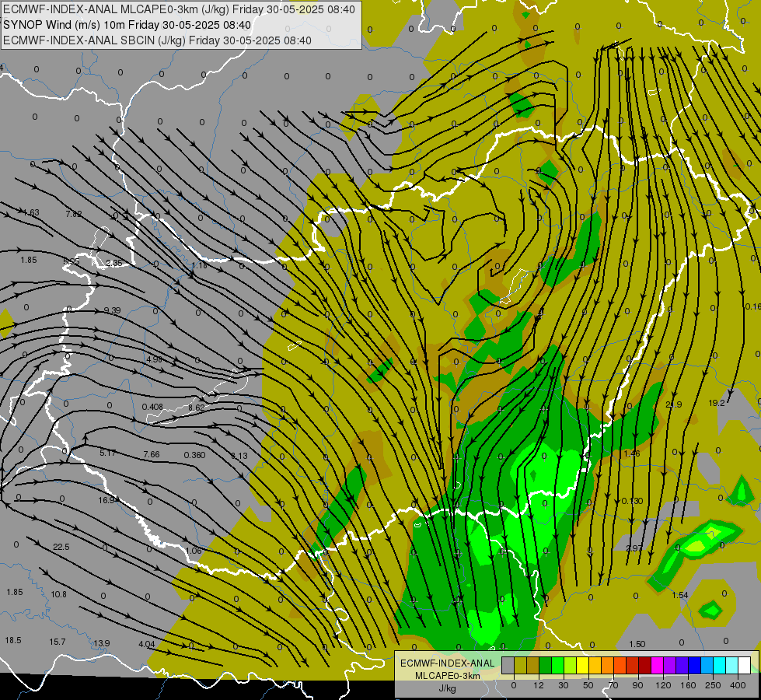
Task: Click the map value '15.7'
Action: pyautogui.click(x=58, y=642)
